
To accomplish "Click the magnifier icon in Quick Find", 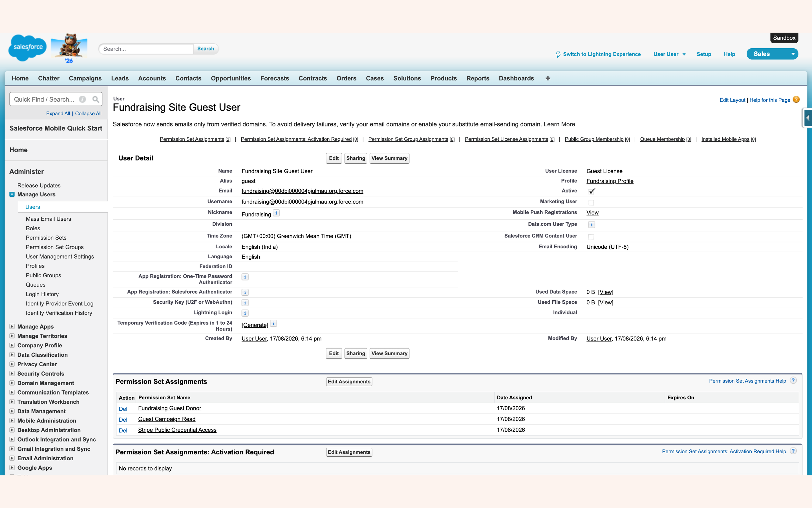I will [x=96, y=99].
